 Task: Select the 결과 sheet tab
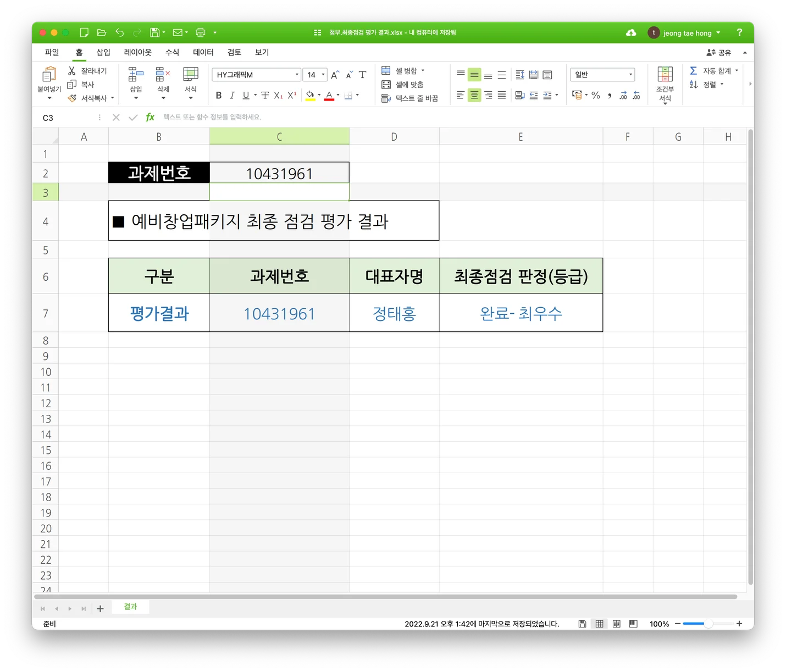pos(130,607)
